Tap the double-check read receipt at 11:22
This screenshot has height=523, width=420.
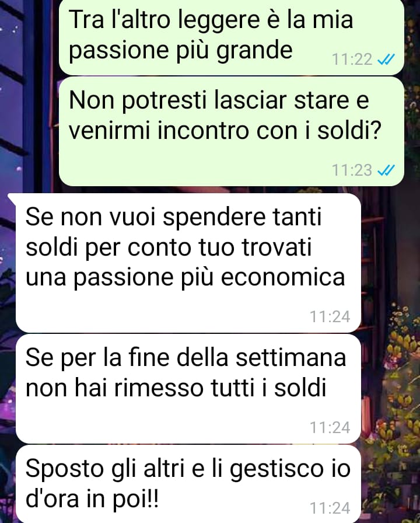tap(386, 60)
